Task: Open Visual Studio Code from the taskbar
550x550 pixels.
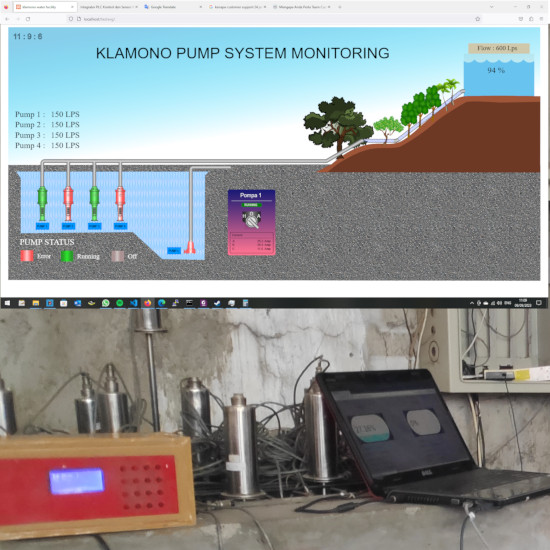Action: tap(134, 303)
